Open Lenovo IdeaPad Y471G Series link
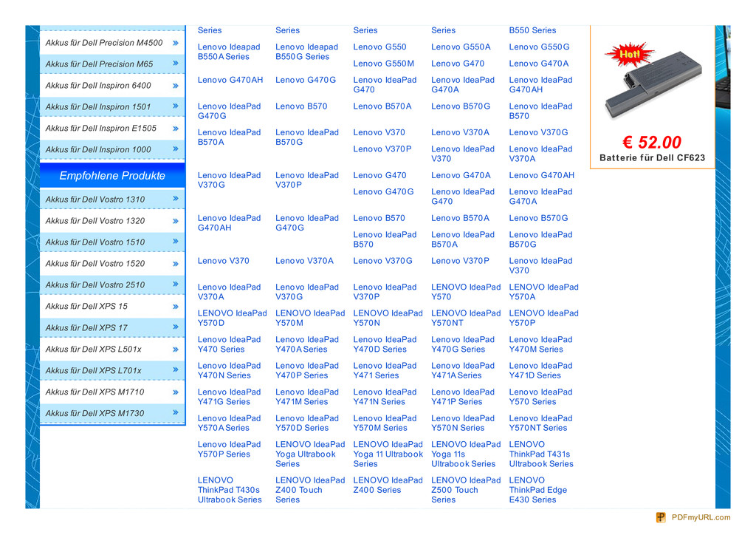Viewport: 756px width, 535px height. (229, 397)
